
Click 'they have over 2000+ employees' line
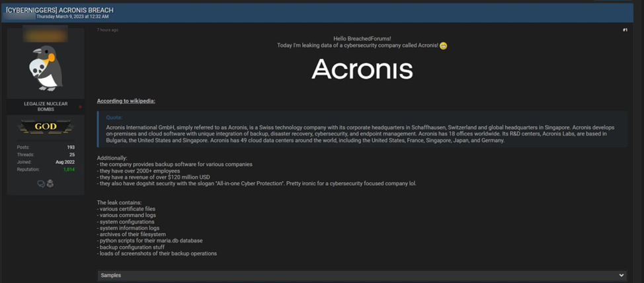coord(140,171)
